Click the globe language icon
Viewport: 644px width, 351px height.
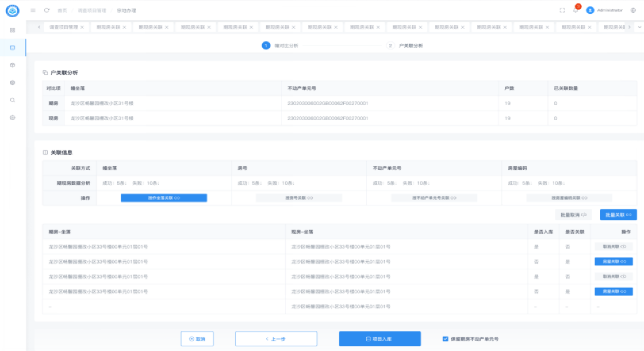coord(633,10)
